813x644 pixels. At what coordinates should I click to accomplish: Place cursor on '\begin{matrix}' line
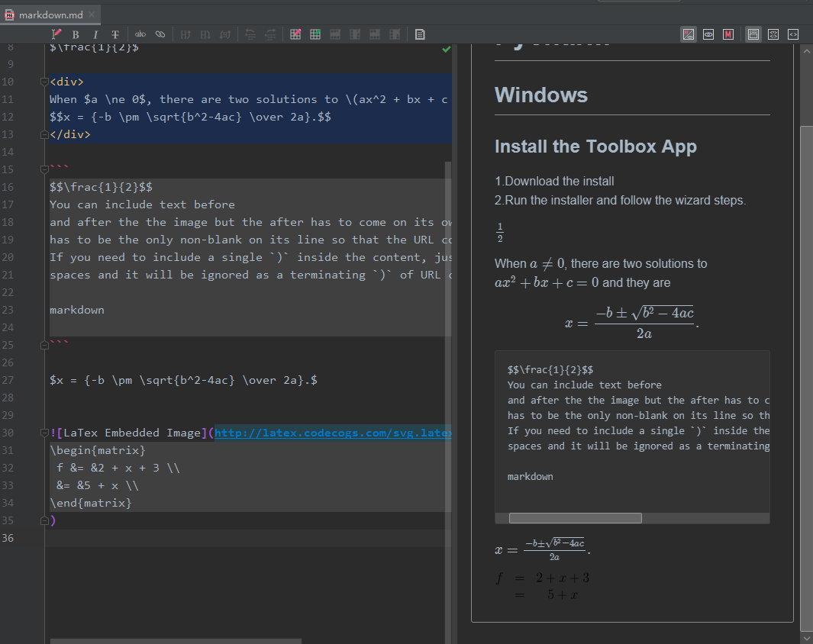point(98,450)
